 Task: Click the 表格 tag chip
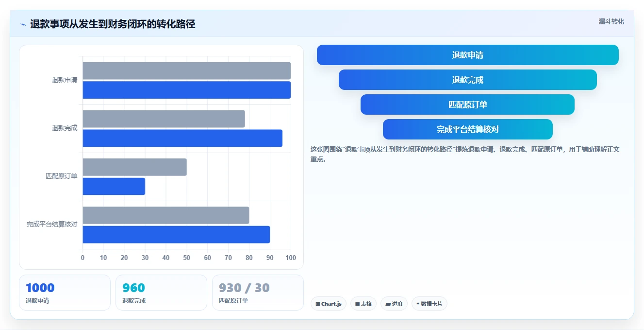363,304
